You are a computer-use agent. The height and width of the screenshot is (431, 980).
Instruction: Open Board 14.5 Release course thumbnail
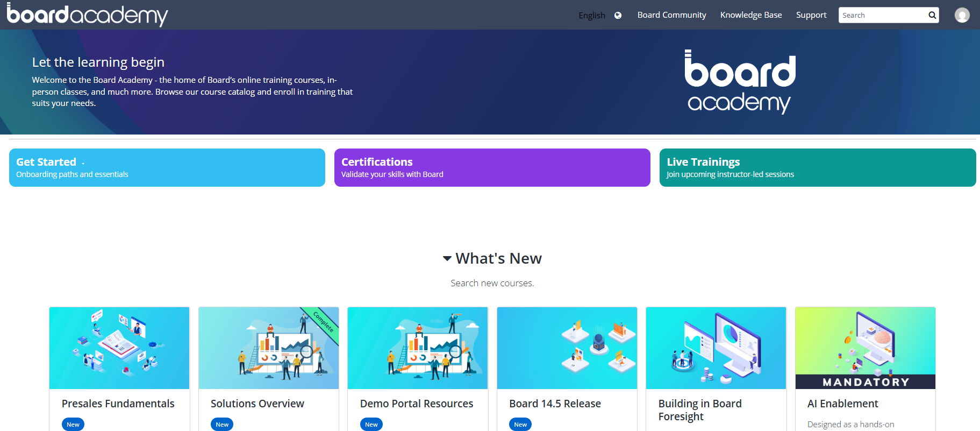pyautogui.click(x=567, y=348)
